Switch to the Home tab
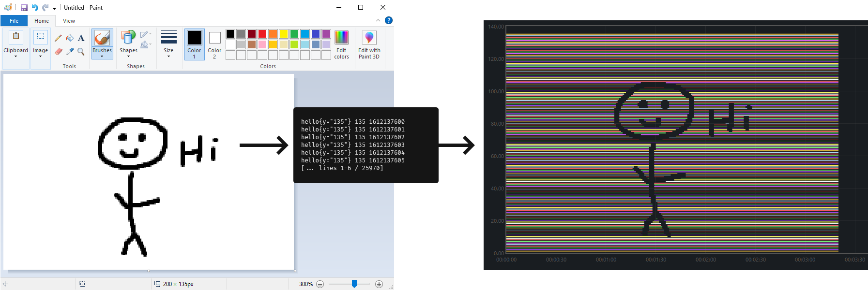 click(42, 21)
